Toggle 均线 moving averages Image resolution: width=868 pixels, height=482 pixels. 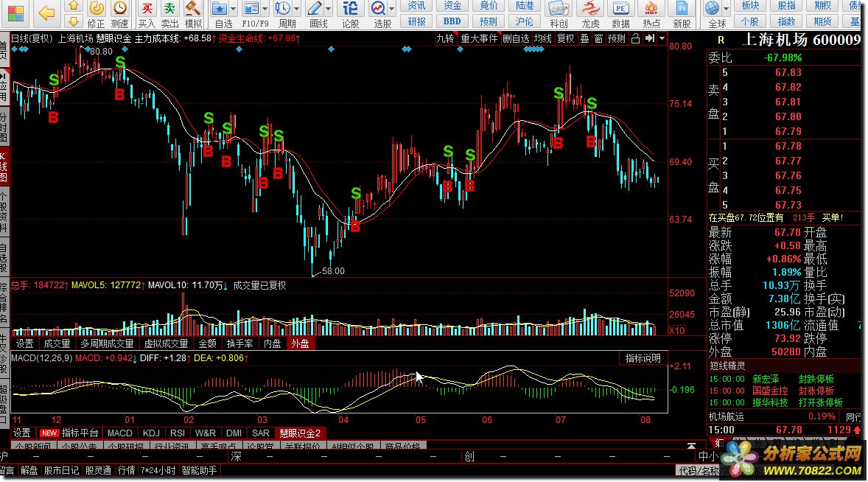click(x=542, y=38)
